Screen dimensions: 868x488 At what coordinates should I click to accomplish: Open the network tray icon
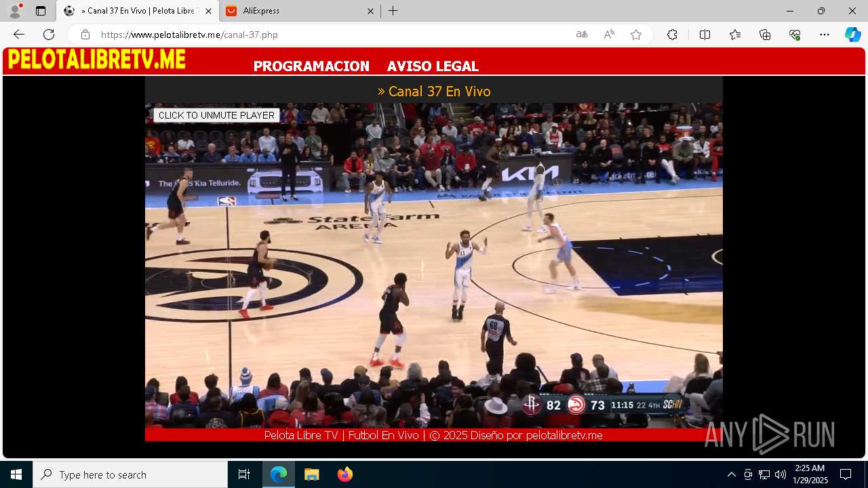[764, 474]
